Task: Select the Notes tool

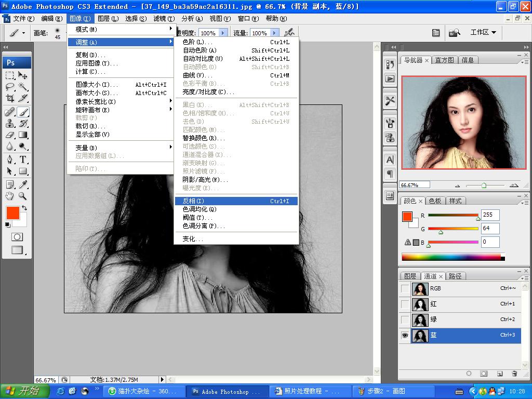Action: (10, 184)
